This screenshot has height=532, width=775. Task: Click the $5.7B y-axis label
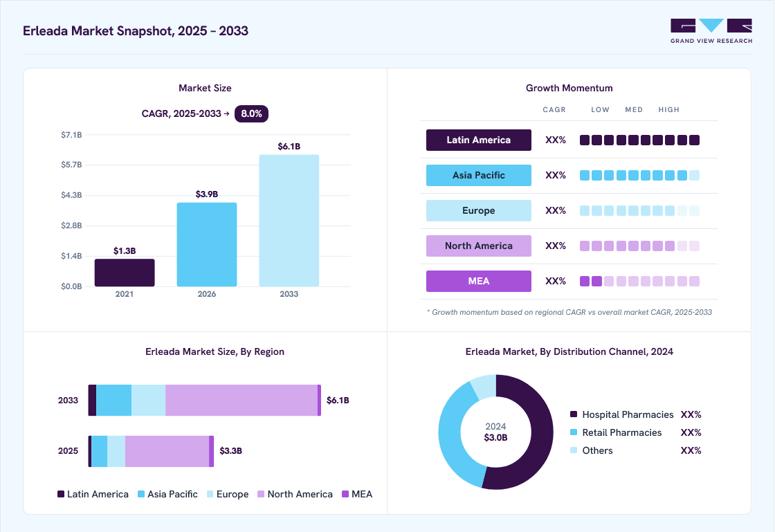[x=71, y=165]
